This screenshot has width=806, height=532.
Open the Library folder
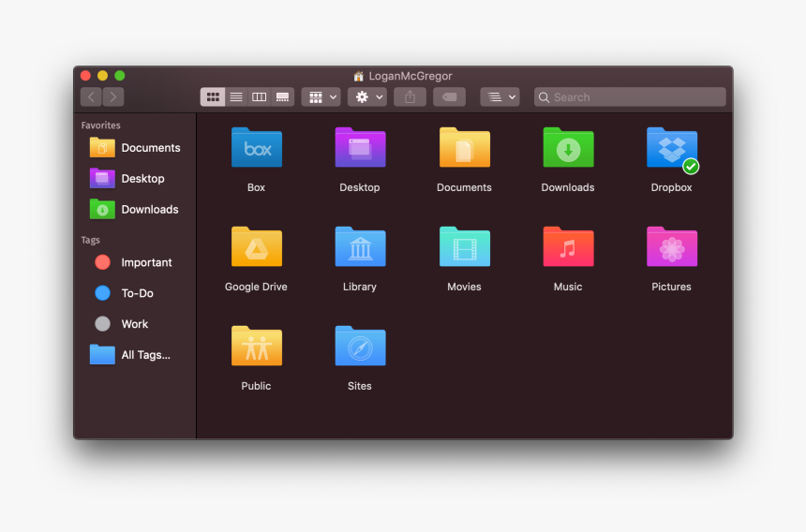[x=360, y=247]
